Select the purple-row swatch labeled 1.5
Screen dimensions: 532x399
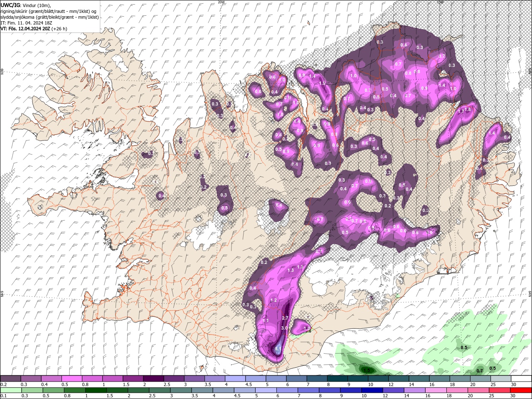[133, 379]
